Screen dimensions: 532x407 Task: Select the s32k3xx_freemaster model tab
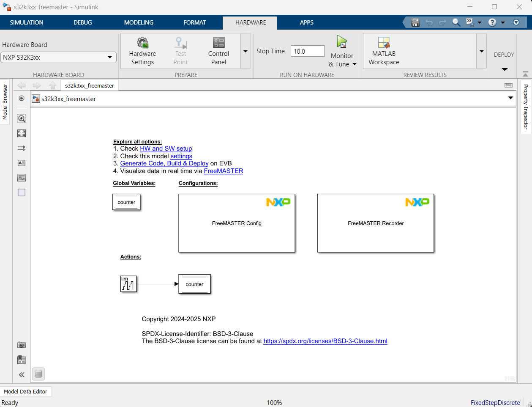[x=90, y=85]
